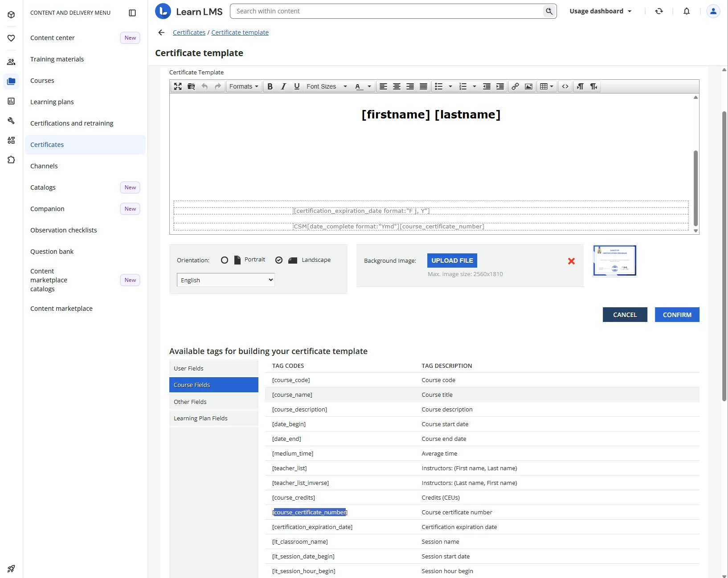Open the Font Sizes dropdown
Image resolution: width=728 pixels, height=578 pixels.
pos(327,86)
